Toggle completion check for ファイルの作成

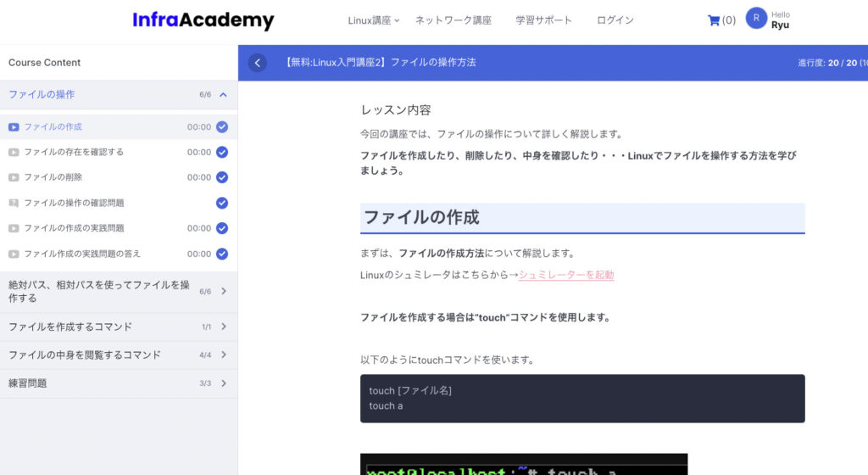(222, 126)
